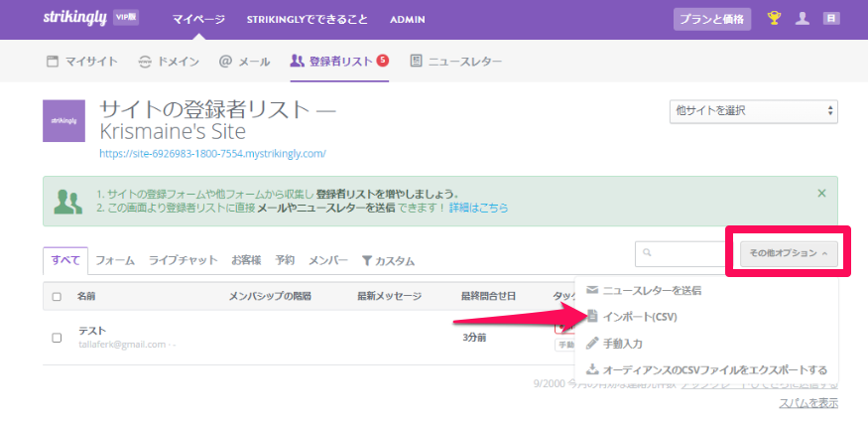
Task: Go to ニュースレター tab
Action: 456,62
